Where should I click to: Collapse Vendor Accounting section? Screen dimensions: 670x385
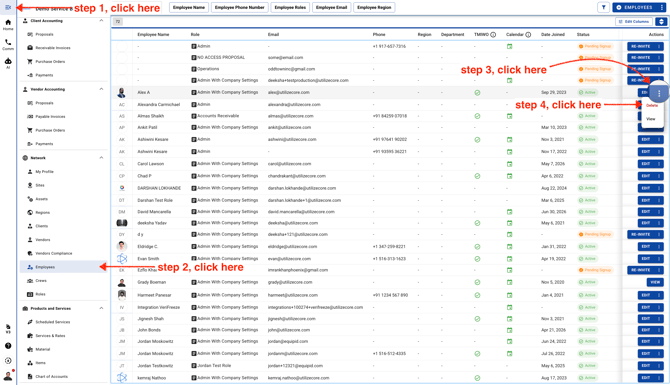pyautogui.click(x=101, y=89)
